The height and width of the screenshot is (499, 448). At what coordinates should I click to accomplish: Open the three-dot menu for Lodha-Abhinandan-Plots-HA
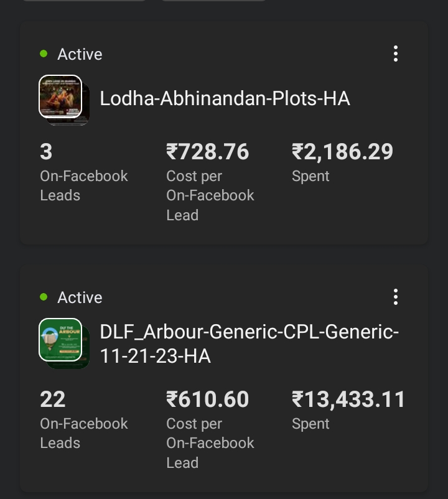pos(396,54)
